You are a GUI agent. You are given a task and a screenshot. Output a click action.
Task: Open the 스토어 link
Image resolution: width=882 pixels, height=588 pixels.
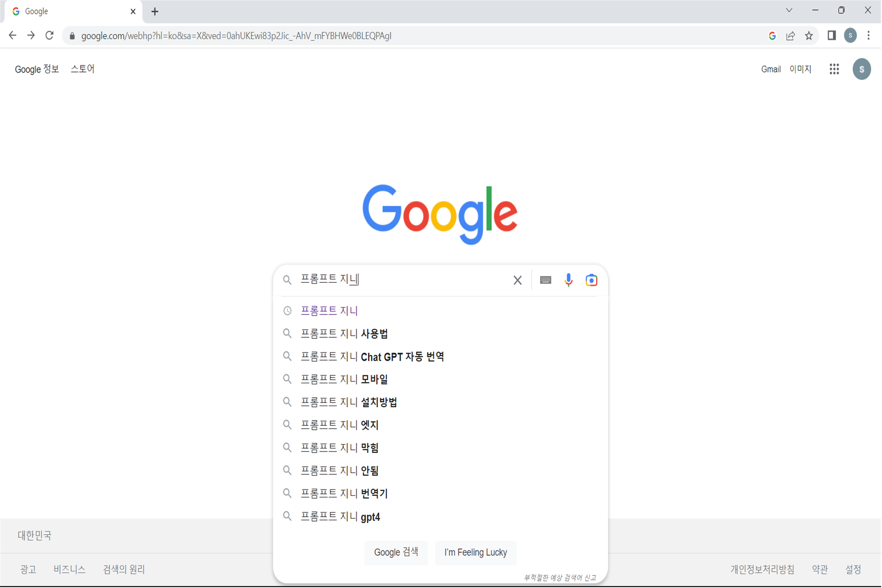click(x=82, y=69)
